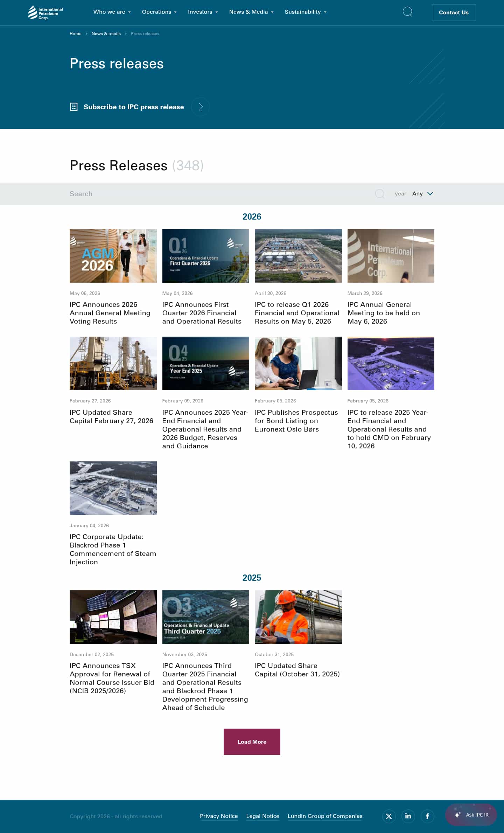The width and height of the screenshot is (504, 833).
Task: Open the control room monitors thumbnail
Action: [113, 617]
